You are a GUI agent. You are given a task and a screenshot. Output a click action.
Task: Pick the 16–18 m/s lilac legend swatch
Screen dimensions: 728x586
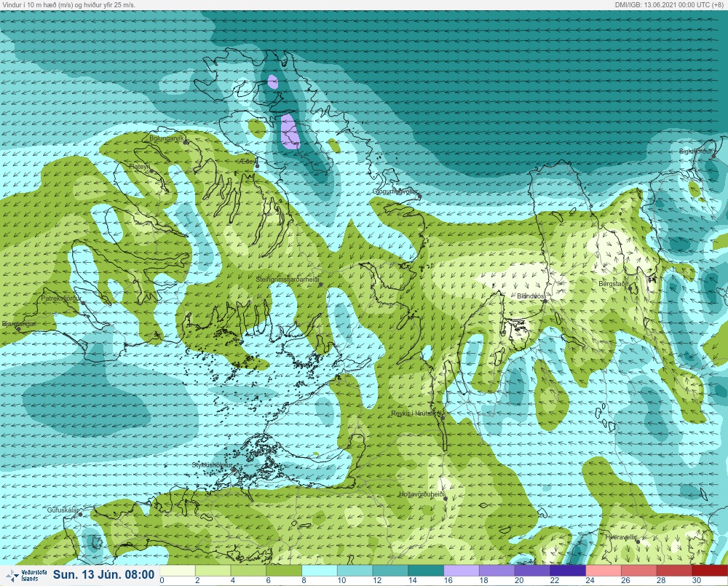[x=462, y=570]
